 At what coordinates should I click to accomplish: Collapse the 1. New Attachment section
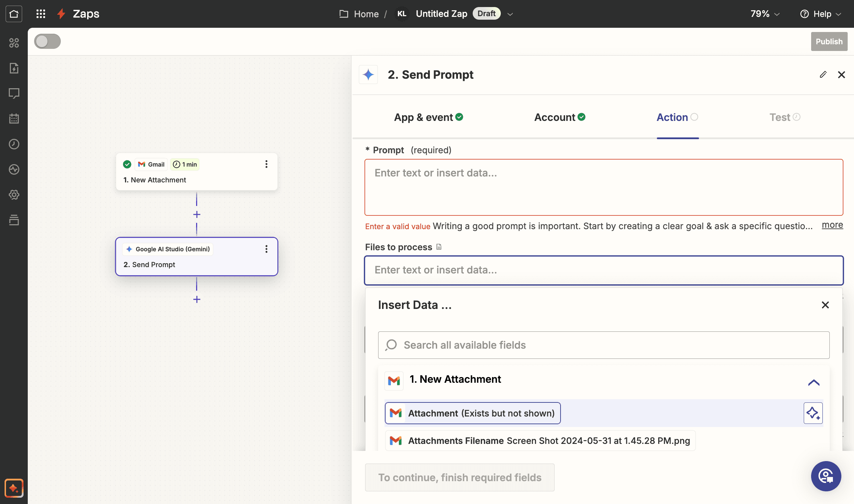click(x=814, y=382)
